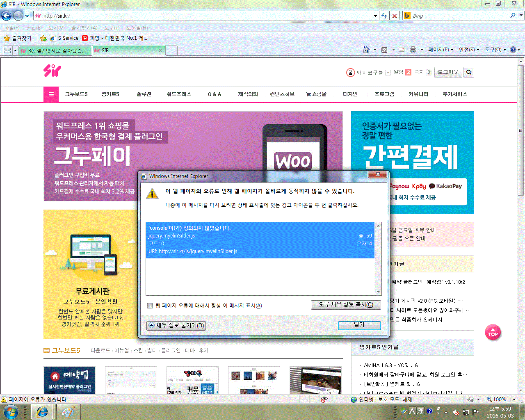
Task: Switch to the 'Re: 갤7 엣지로' tab
Action: [x=55, y=50]
